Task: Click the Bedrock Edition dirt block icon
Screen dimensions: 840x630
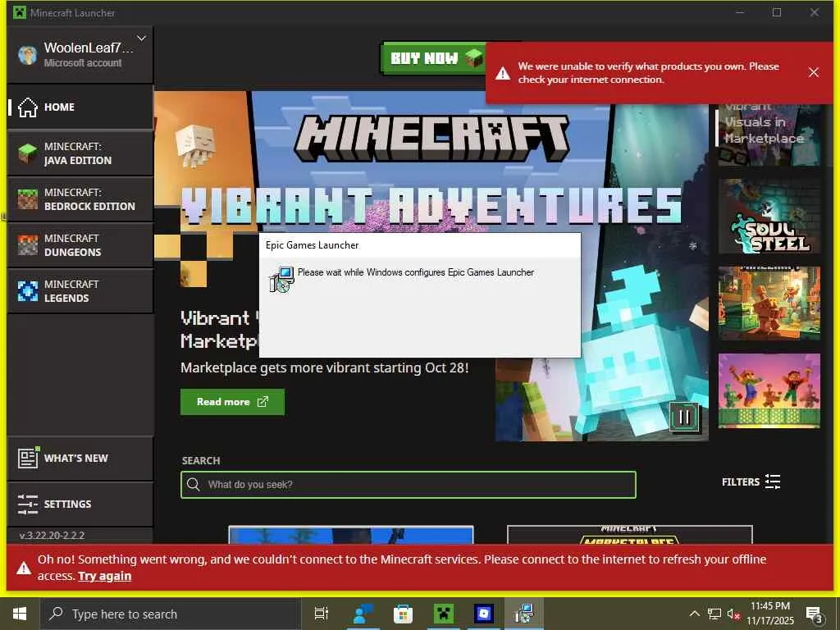Action: tap(27, 199)
